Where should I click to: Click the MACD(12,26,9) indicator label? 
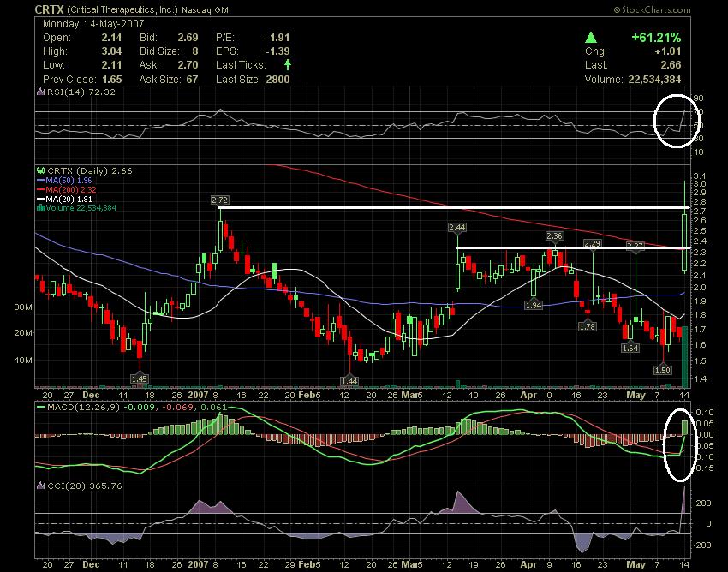tap(84, 408)
